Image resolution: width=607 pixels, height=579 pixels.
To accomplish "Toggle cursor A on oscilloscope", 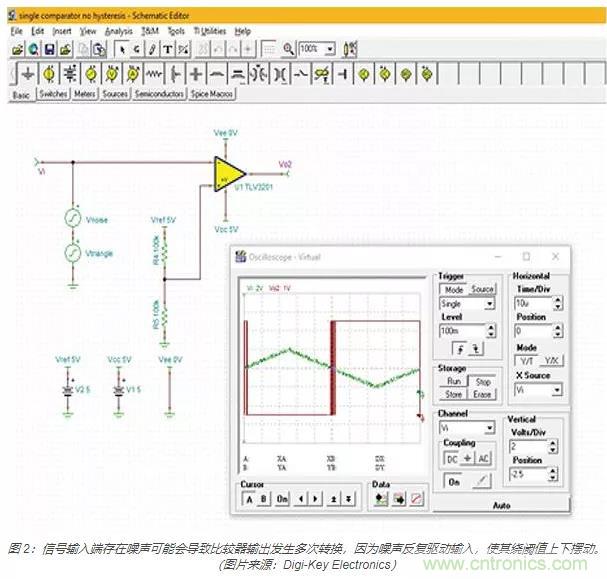I will tap(248, 498).
